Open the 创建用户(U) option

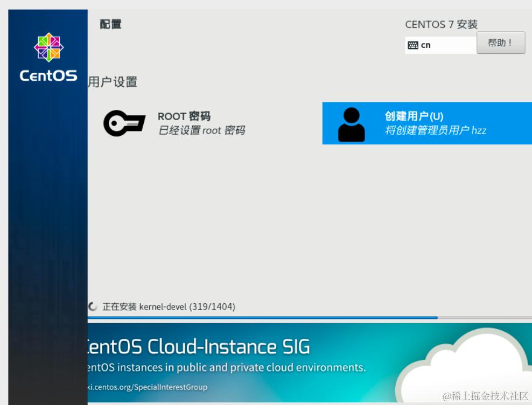point(427,123)
